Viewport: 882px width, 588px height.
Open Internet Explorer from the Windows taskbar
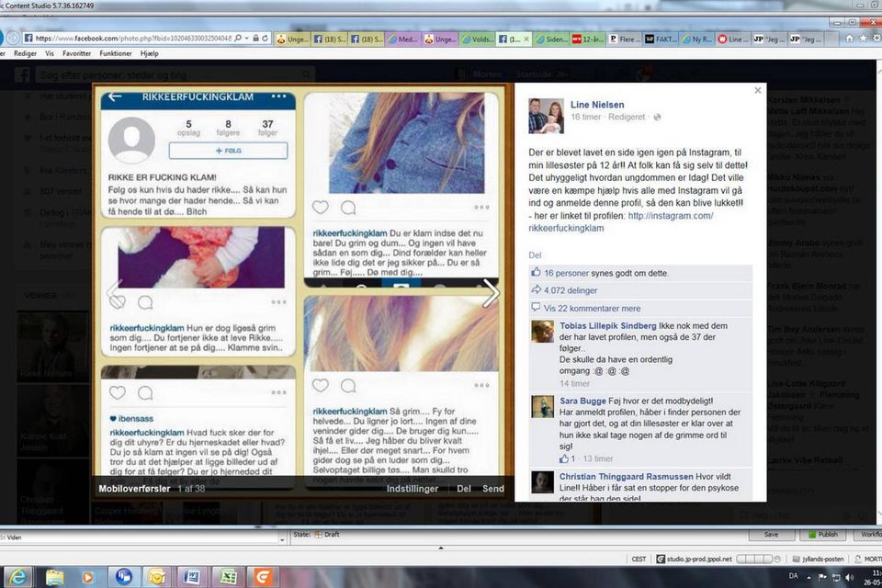tap(19, 576)
